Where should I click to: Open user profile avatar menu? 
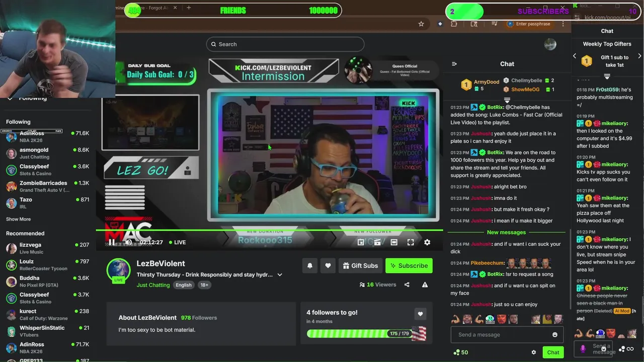click(x=550, y=44)
